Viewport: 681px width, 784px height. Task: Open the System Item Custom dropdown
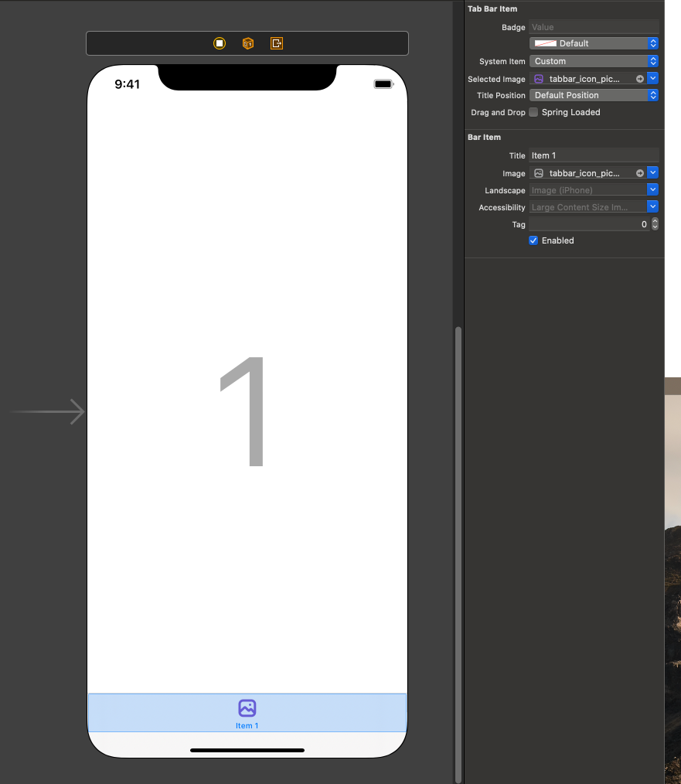tap(594, 61)
